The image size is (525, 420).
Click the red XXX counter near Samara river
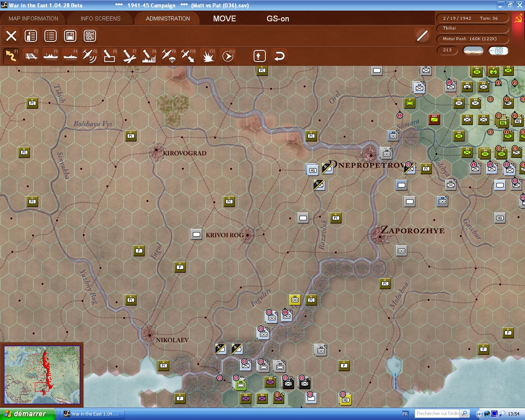[434, 119]
